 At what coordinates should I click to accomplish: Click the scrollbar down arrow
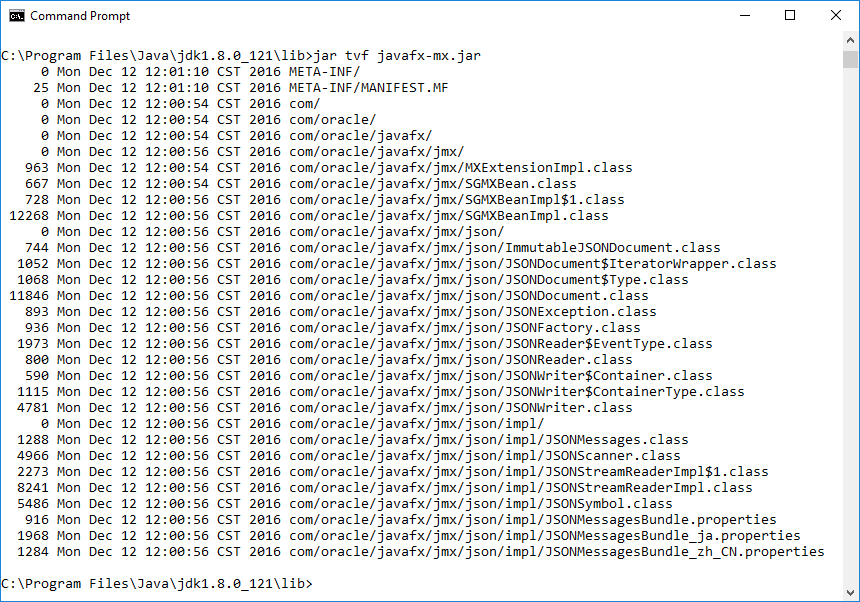click(850, 593)
